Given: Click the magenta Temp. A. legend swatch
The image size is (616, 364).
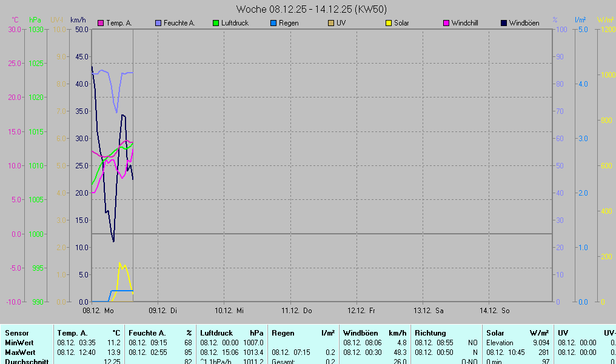Looking at the screenshot, I should pyautogui.click(x=101, y=23).
